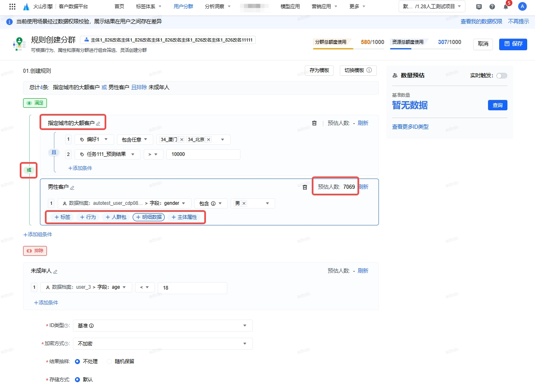Click the 满足 toggle tag
This screenshot has width=535, height=392.
coord(35,103)
